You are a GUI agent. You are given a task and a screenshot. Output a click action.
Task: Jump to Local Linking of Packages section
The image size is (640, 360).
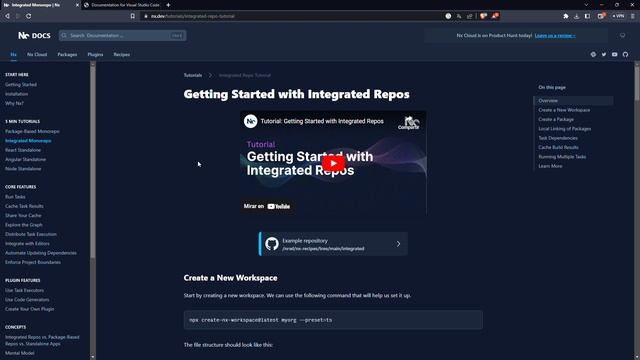point(564,129)
